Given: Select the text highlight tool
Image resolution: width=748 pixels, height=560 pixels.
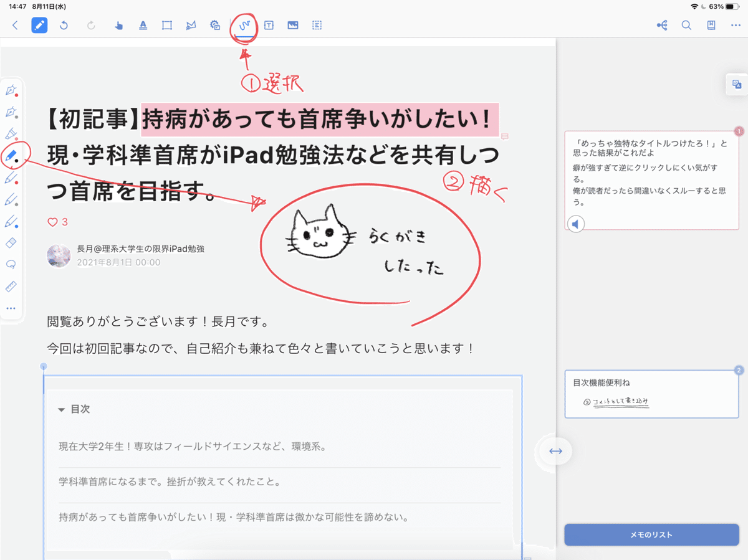Looking at the screenshot, I should (x=143, y=26).
